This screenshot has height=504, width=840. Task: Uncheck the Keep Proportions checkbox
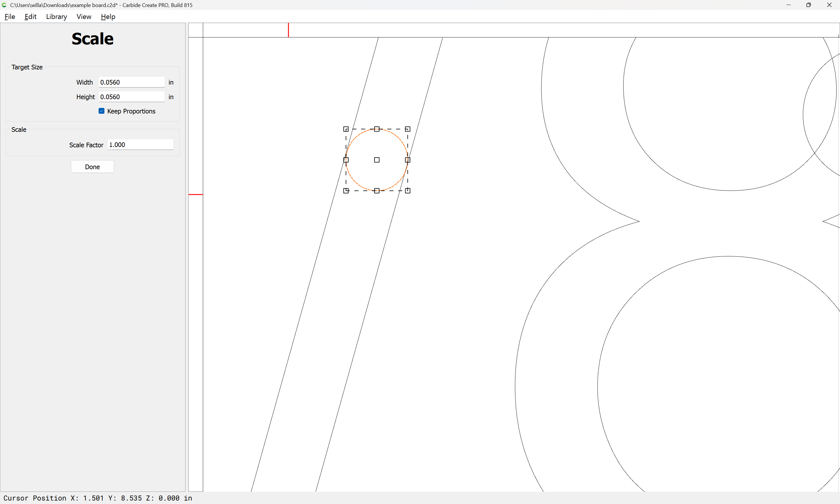point(101,111)
